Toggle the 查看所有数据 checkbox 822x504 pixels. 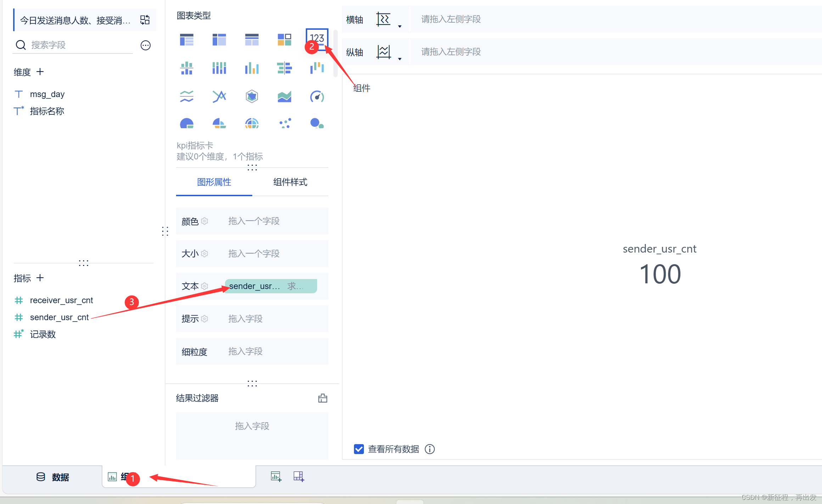359,449
